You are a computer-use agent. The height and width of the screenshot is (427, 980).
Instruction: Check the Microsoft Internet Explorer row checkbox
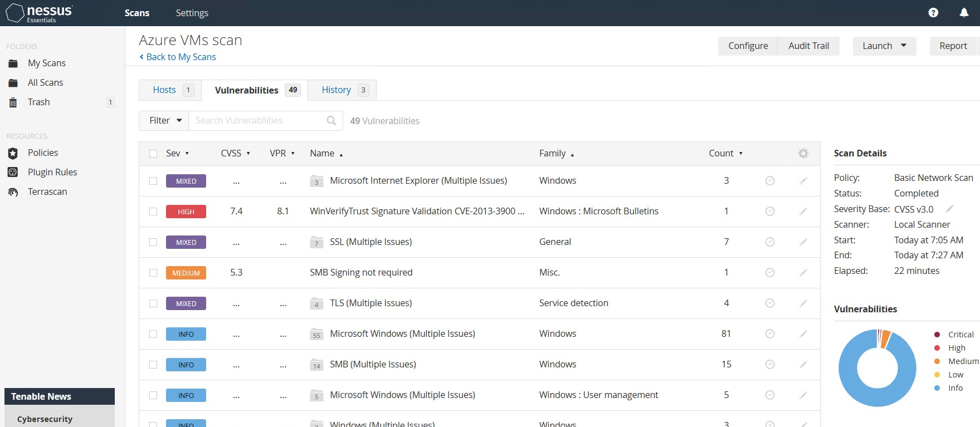point(153,181)
